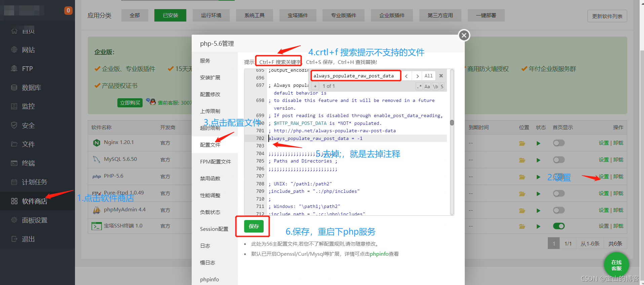Enable homepage display for Nginx

(559, 143)
